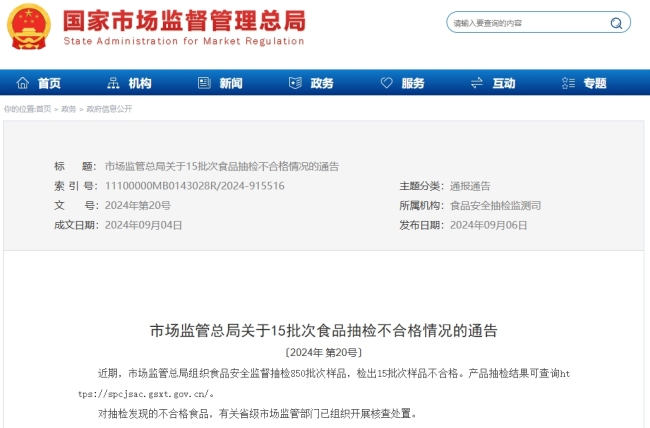
Task: Open the 互动 navigation item
Action: tap(504, 83)
